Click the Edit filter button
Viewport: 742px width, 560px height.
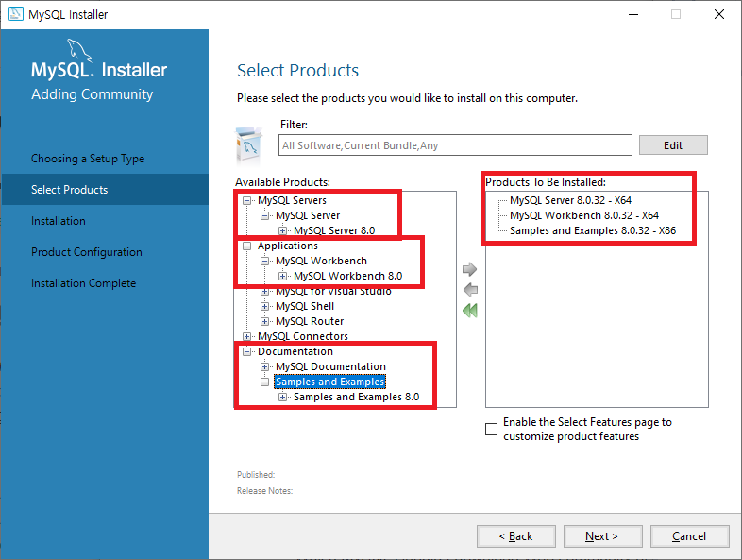pos(673,145)
